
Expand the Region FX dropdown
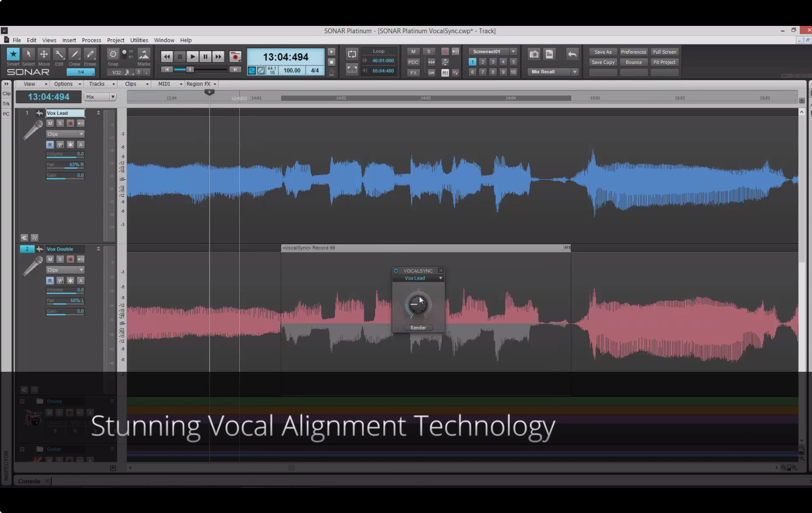(201, 84)
